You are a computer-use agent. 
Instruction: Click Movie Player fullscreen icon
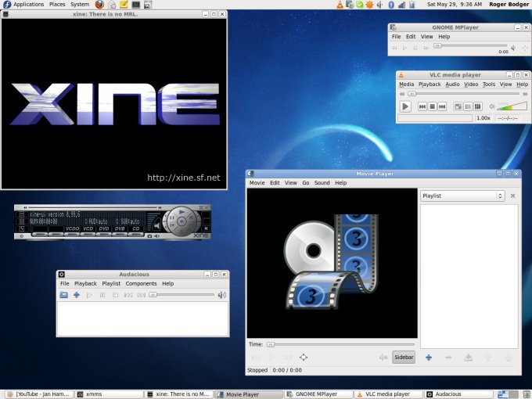tap(304, 358)
